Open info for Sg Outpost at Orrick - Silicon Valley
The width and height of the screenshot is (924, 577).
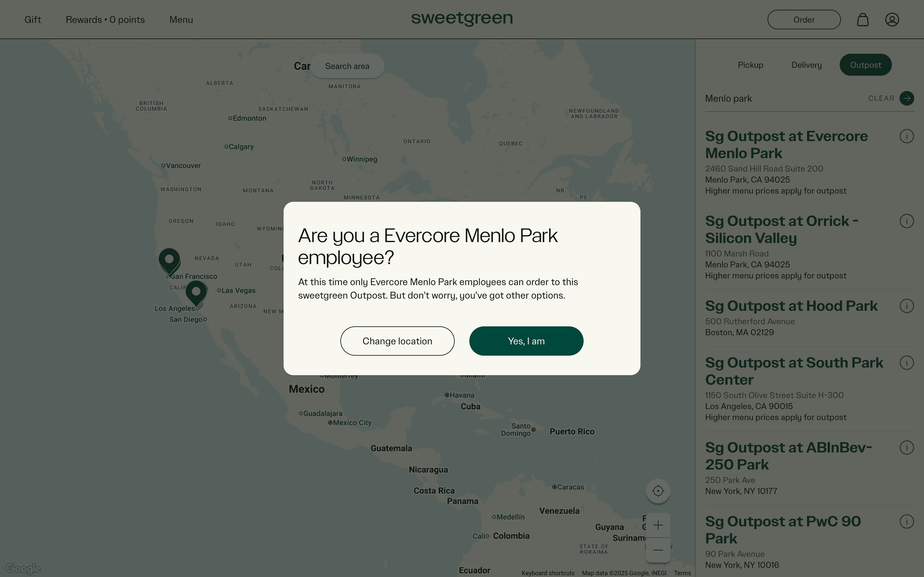click(907, 220)
